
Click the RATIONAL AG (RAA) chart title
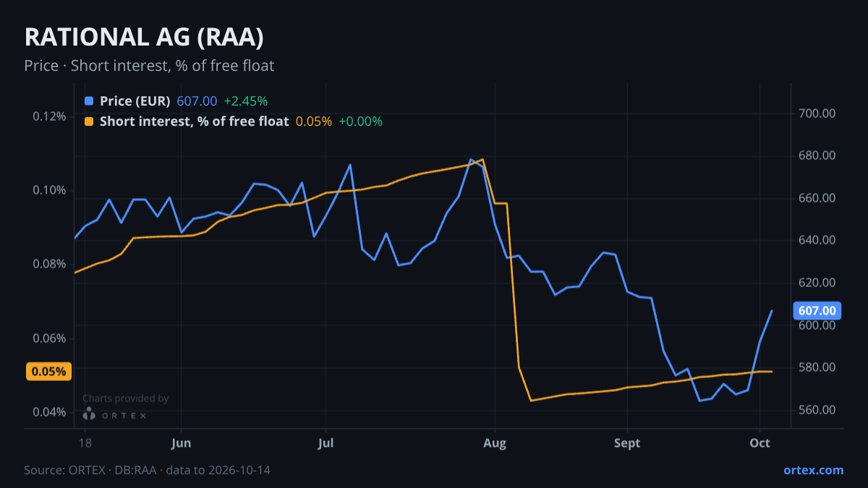144,38
